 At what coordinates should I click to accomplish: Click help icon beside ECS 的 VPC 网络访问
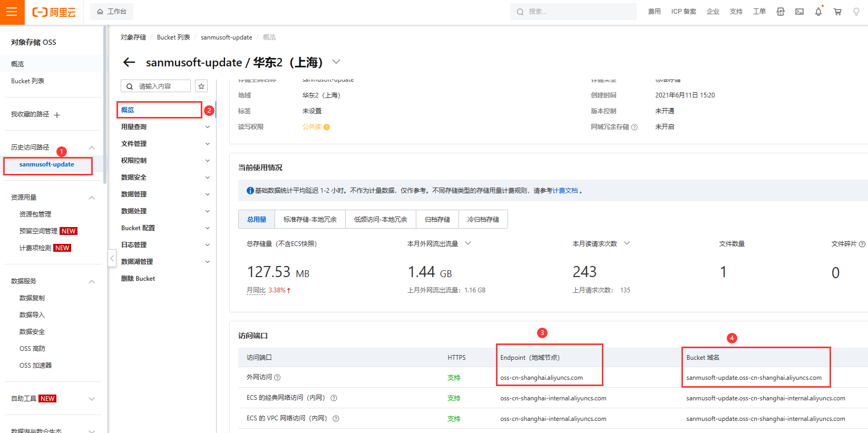(x=336, y=418)
